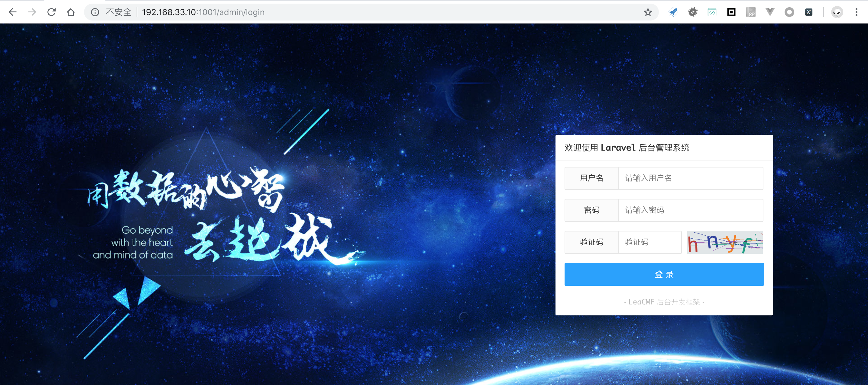Go to the browser home page
Screen dimensions: 868x385
click(x=70, y=12)
